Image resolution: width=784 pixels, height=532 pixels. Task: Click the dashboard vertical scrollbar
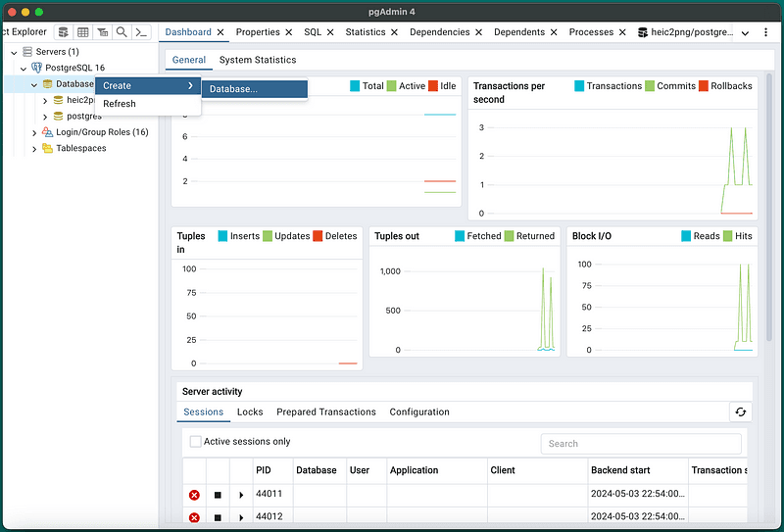coord(769,208)
